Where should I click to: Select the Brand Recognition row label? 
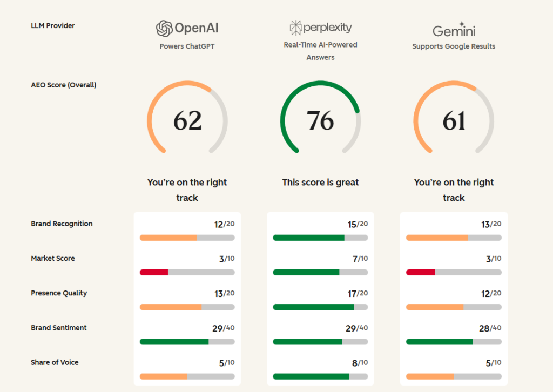tap(62, 224)
